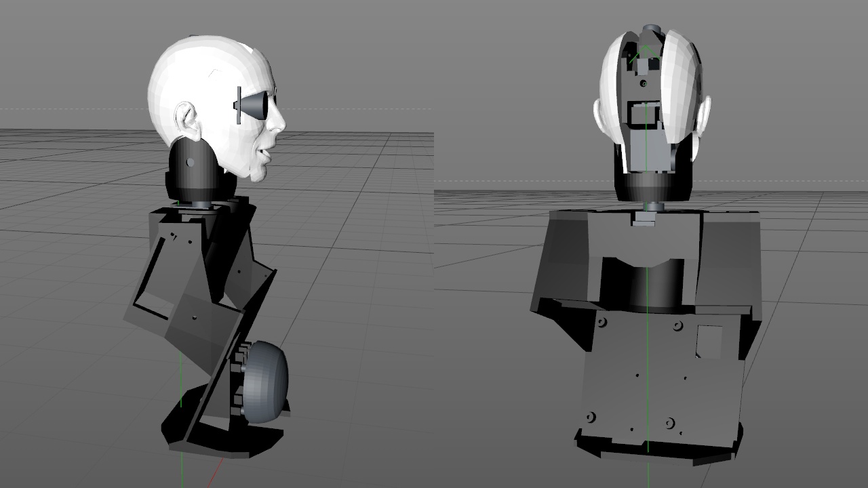Select the right ear in the rear view
The height and width of the screenshot is (488, 868).
pyautogui.click(x=703, y=115)
